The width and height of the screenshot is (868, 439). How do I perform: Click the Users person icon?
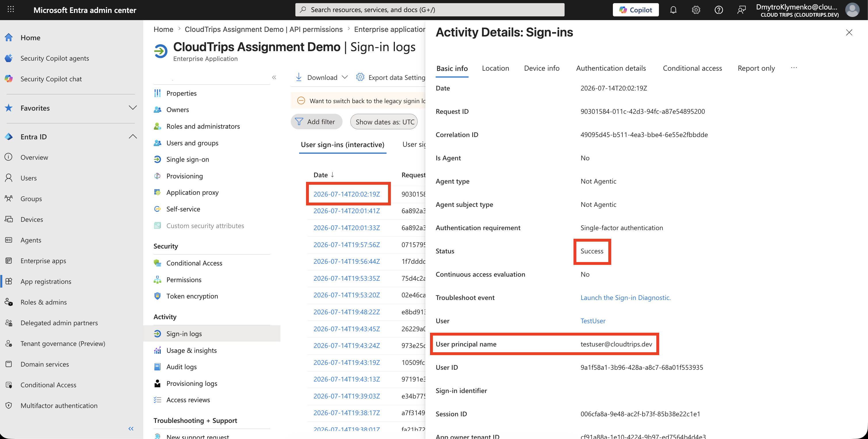(x=9, y=178)
